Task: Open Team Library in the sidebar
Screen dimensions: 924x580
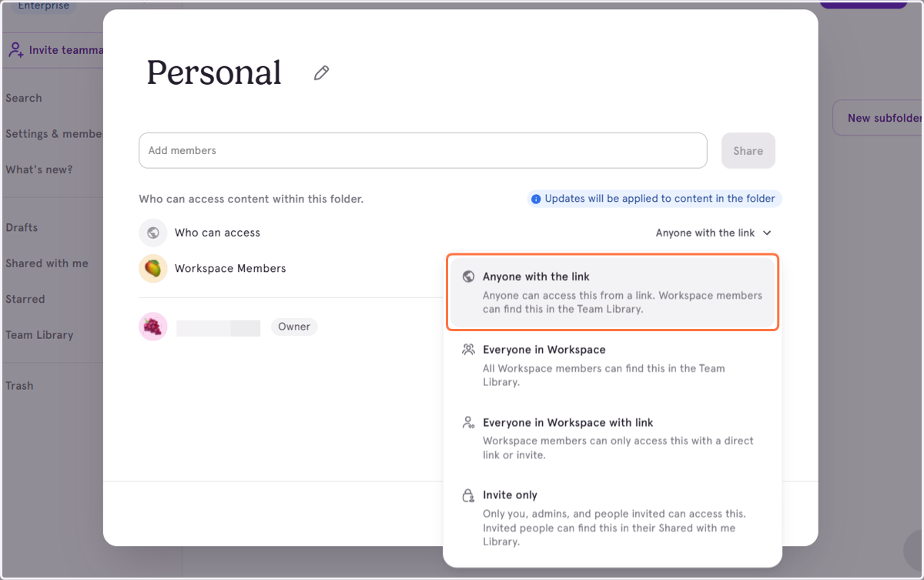Action: click(39, 335)
